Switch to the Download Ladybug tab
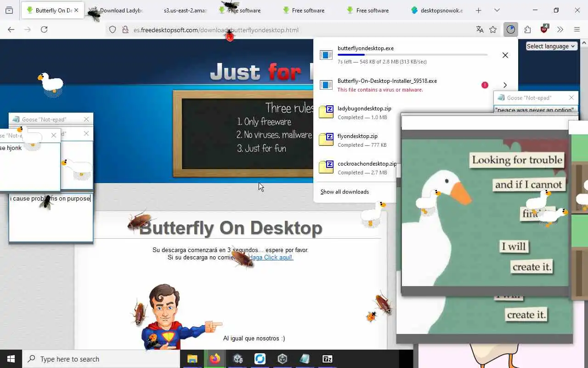Viewport: 588px width, 368px height. click(116, 10)
